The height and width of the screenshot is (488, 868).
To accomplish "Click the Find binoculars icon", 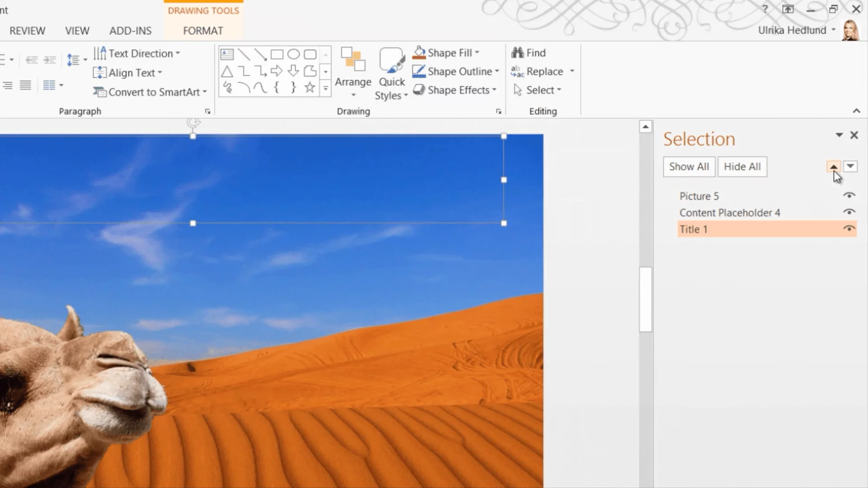I will 517,53.
